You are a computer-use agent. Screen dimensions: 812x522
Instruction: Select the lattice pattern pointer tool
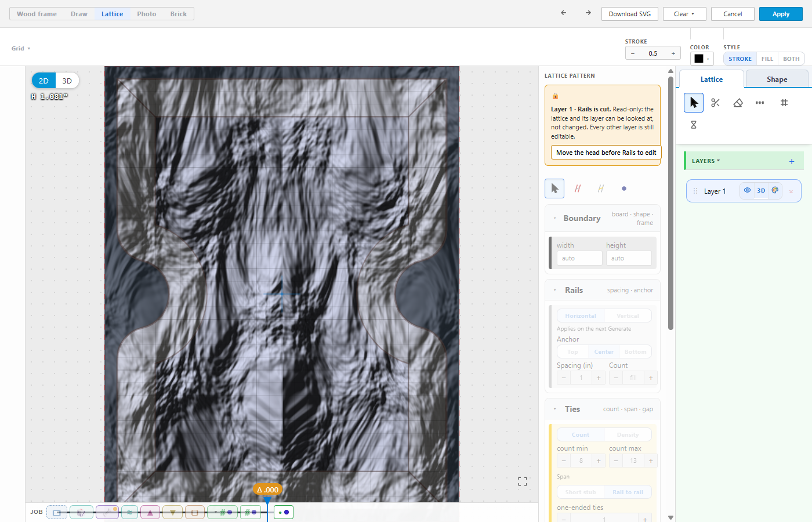coord(554,188)
